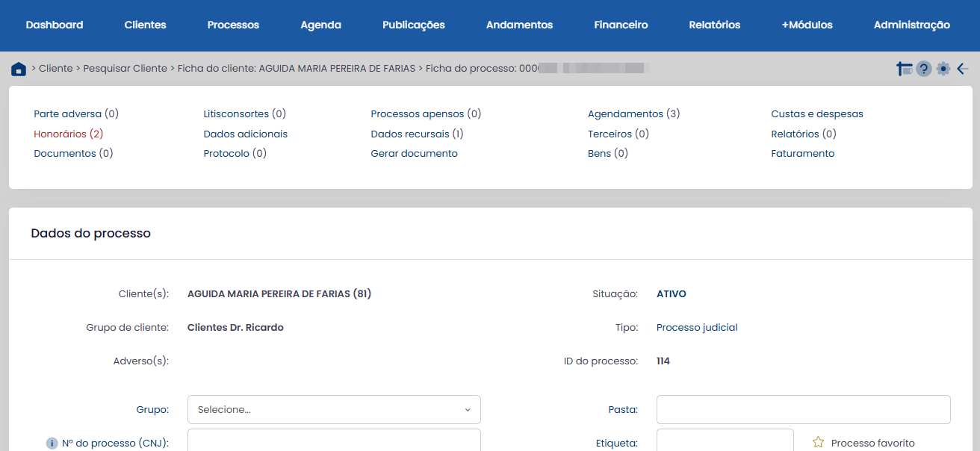
Task: Click the Nº do processo (CNJ) field
Action: tap(334, 441)
